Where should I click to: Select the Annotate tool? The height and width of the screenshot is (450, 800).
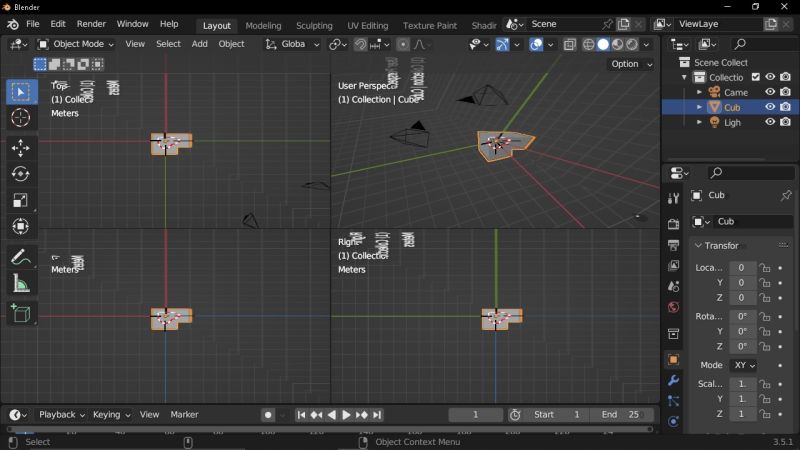click(21, 257)
